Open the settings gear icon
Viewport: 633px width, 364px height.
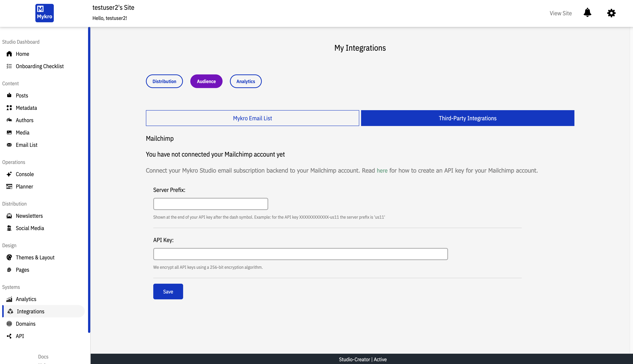point(611,13)
